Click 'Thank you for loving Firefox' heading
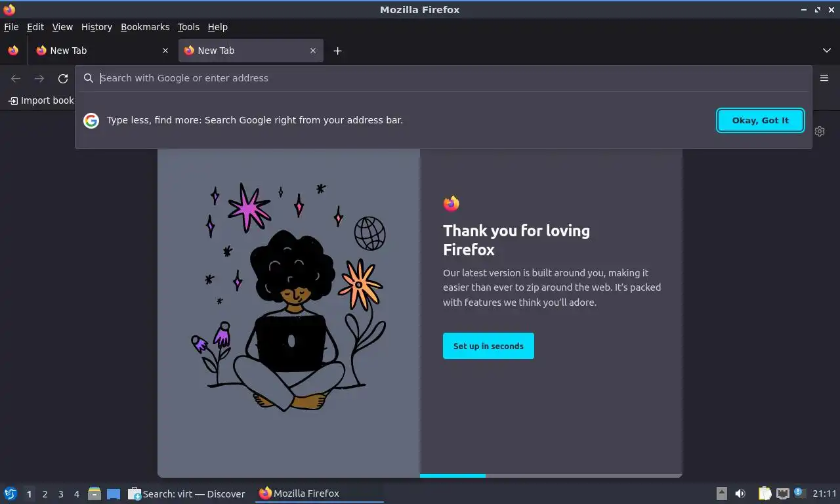The width and height of the screenshot is (840, 504). [516, 240]
